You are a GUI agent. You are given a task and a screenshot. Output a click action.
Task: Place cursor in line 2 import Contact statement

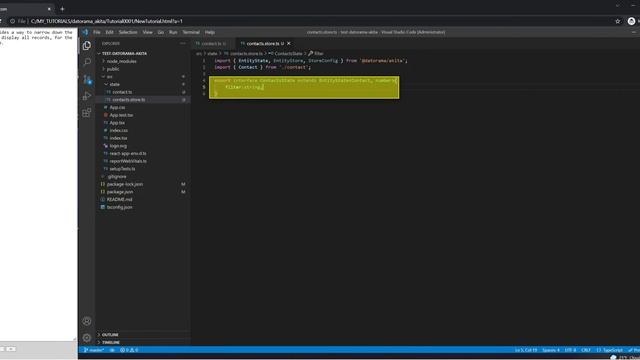262,67
